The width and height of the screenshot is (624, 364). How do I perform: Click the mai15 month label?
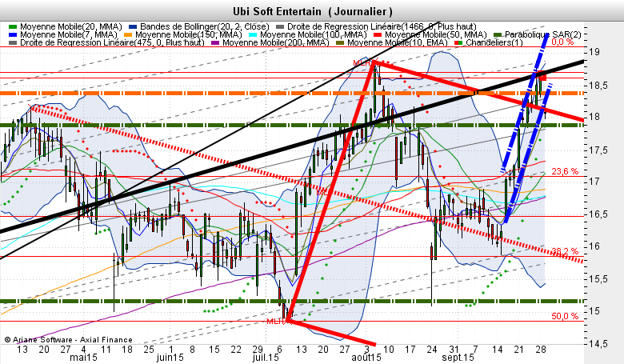(x=83, y=358)
